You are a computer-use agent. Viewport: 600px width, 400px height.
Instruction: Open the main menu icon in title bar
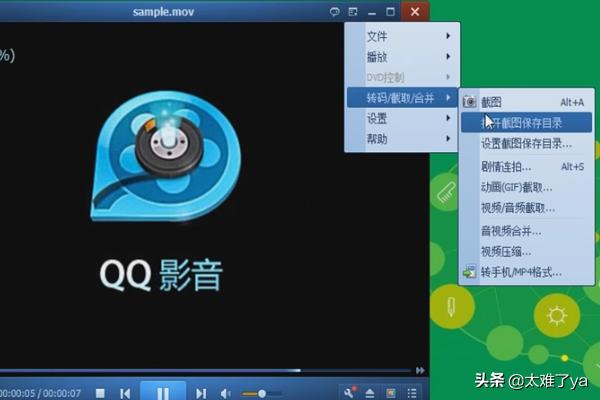354,12
